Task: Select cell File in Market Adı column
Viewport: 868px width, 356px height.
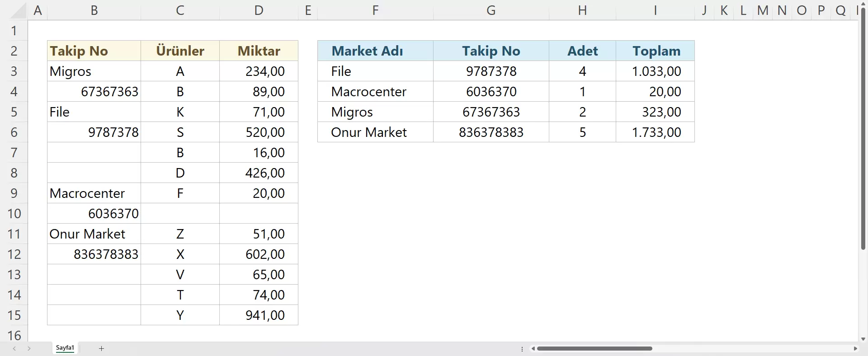Action: click(x=375, y=71)
